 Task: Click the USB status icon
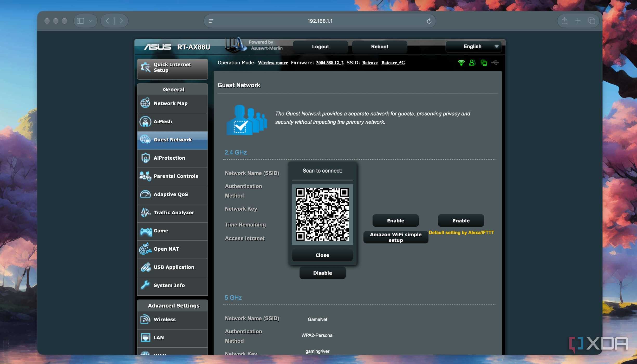pyautogui.click(x=495, y=63)
